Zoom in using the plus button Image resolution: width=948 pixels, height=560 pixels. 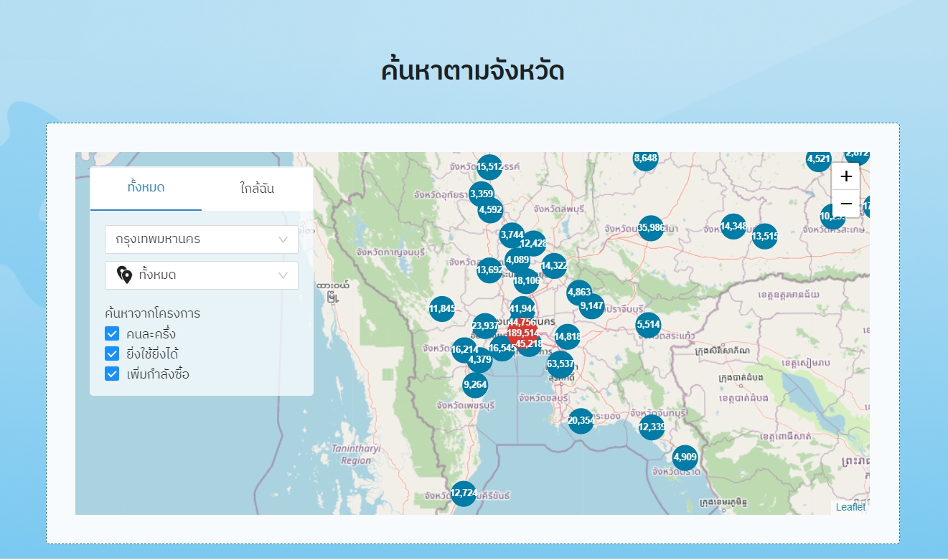pos(845,176)
